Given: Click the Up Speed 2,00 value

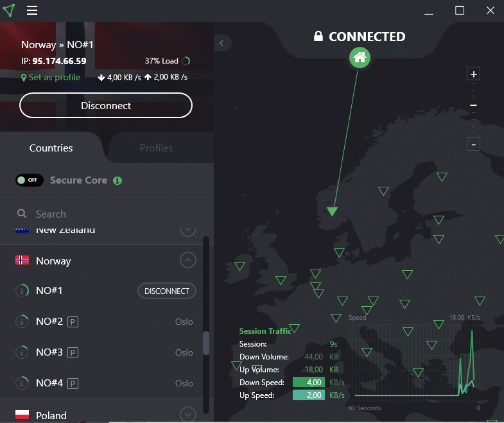Looking at the screenshot, I should point(309,395).
